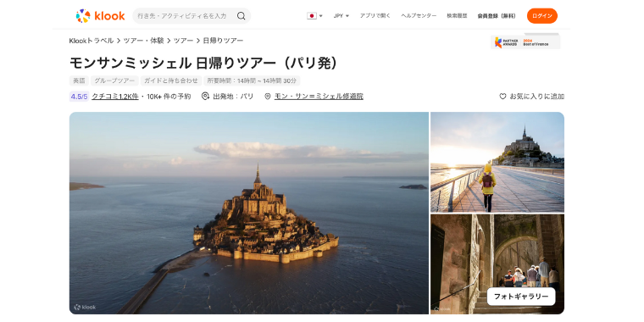Open the yellow-jacket walker bridge photo

tap(497, 162)
